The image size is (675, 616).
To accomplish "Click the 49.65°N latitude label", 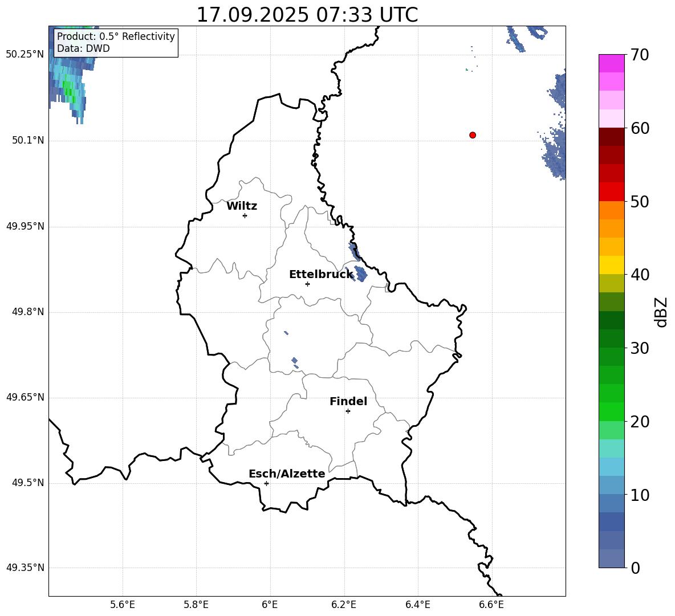I will tap(25, 397).
